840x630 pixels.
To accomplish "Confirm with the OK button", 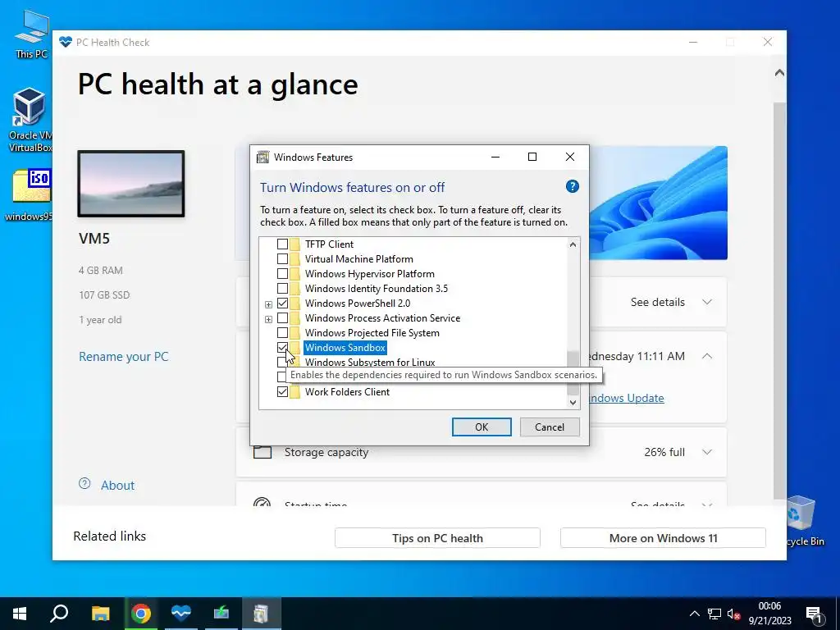I will (482, 427).
